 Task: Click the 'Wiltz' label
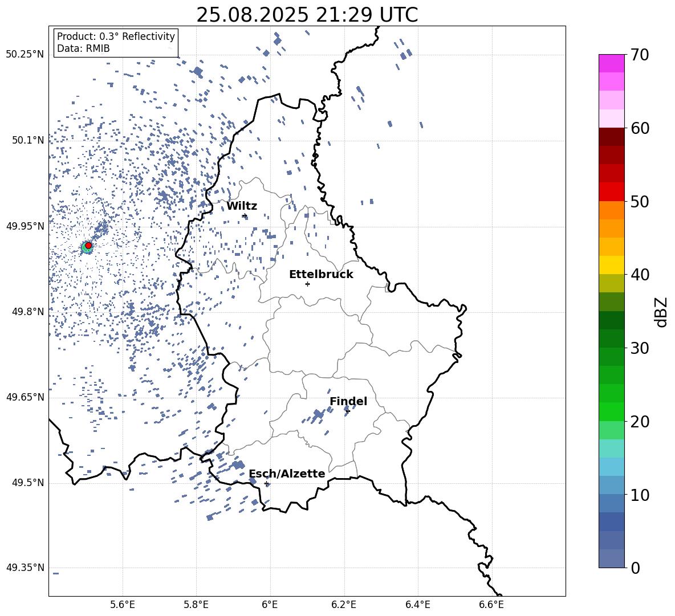242,206
